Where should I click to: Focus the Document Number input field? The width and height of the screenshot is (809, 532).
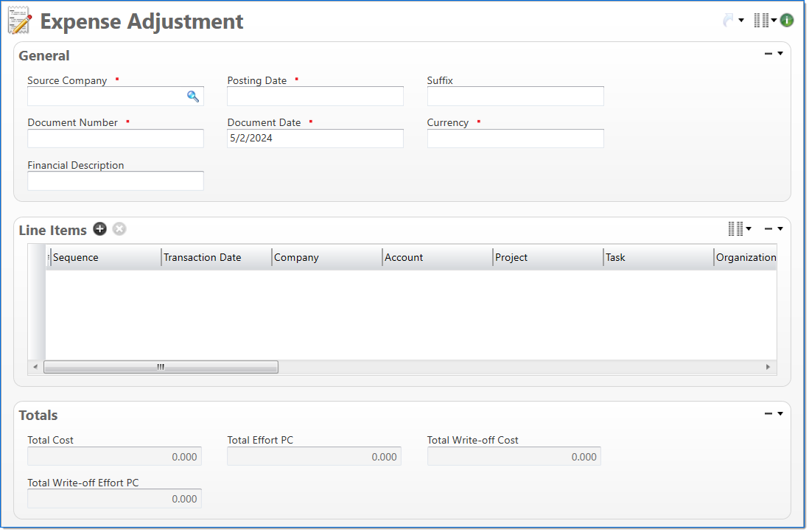tap(116, 139)
